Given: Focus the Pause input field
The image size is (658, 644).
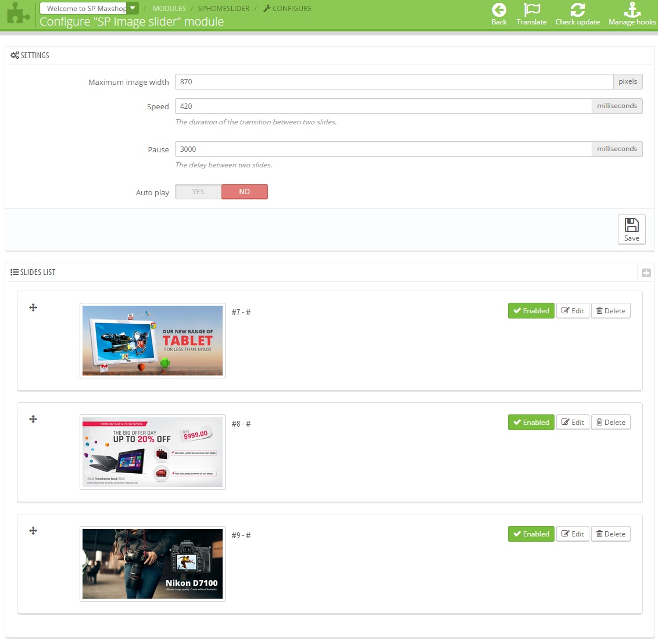Looking at the screenshot, I should 384,149.
